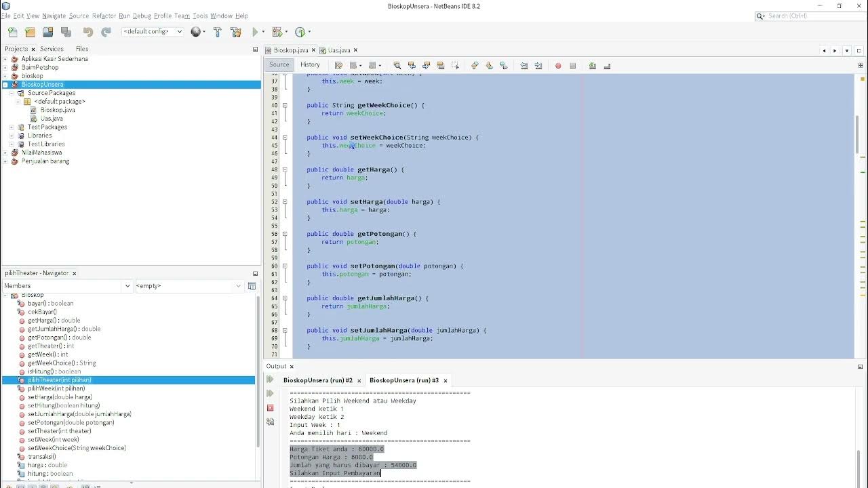Expand Aplikasi Kasir Sederhana project node
Screen dimensions: 868x488
[5, 59]
